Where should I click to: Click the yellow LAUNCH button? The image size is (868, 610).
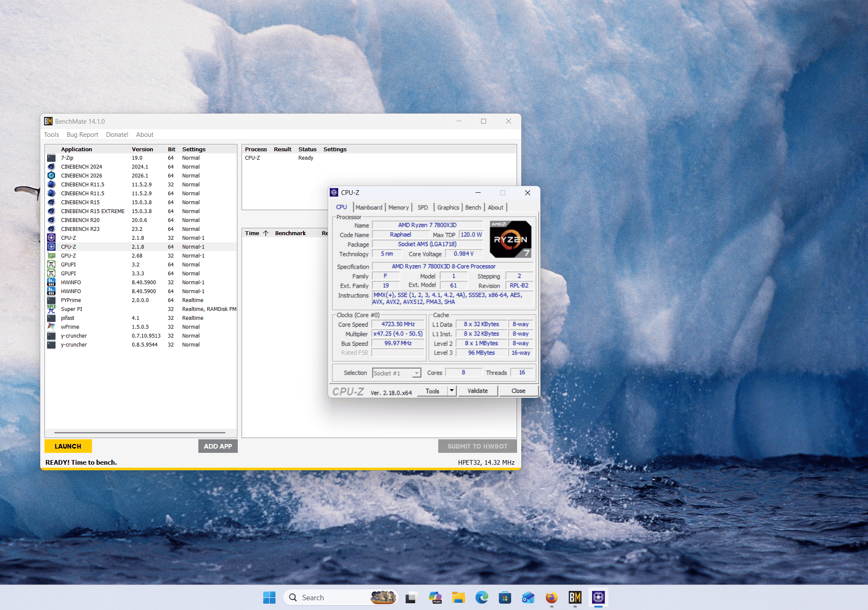click(x=68, y=446)
